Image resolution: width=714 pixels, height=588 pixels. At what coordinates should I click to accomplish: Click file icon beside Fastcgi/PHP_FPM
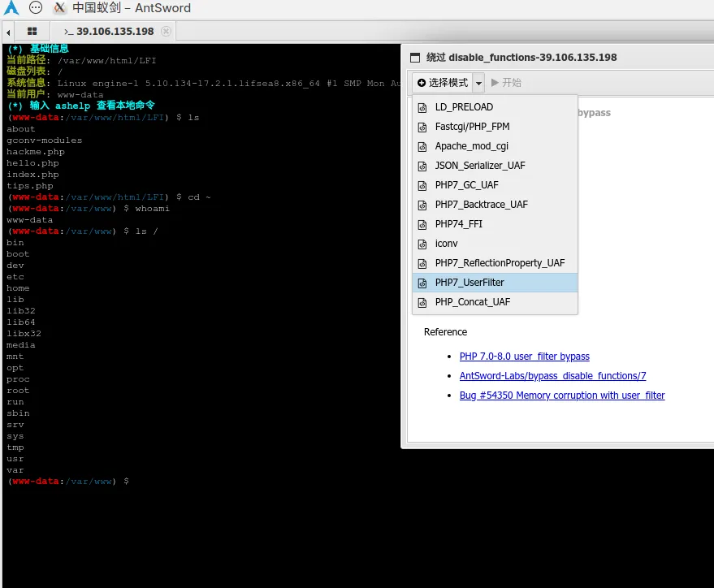coord(422,128)
